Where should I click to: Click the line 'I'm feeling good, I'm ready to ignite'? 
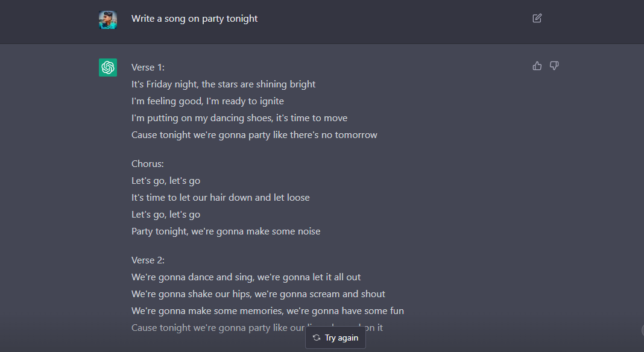(x=207, y=101)
